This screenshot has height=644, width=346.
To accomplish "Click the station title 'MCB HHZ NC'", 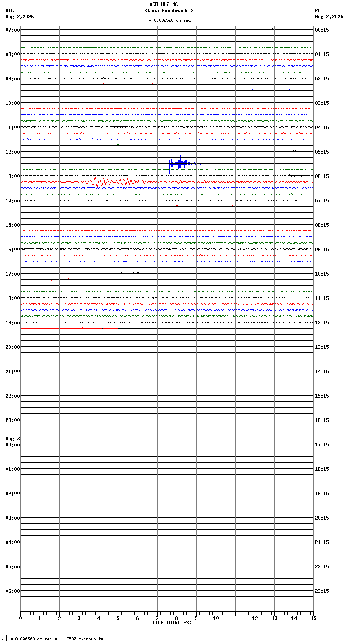I will pyautogui.click(x=164, y=4).
